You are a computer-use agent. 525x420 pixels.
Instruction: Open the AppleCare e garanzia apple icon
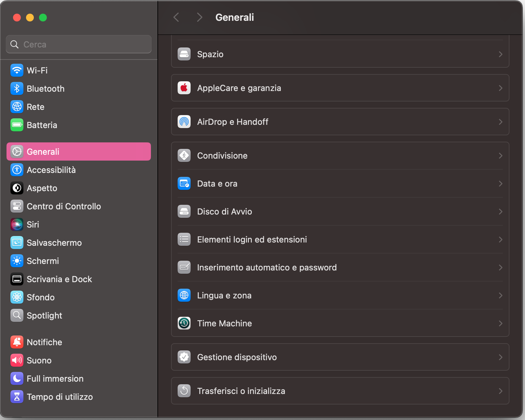[x=184, y=88]
